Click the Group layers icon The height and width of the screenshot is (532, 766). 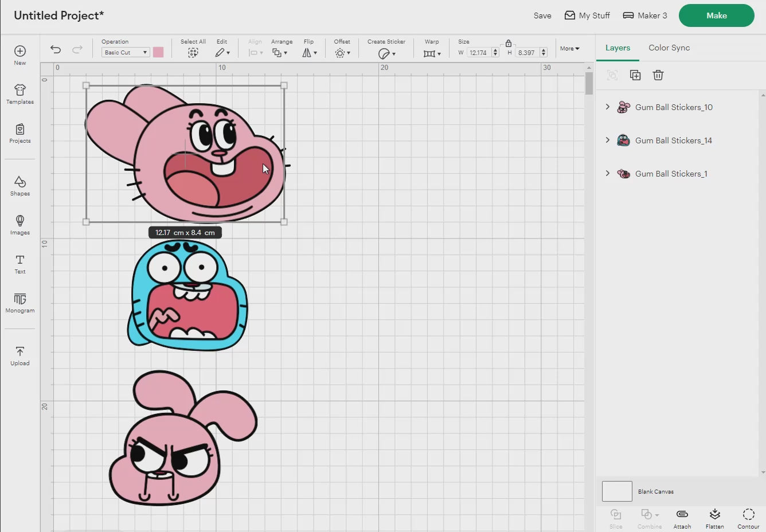tap(612, 75)
